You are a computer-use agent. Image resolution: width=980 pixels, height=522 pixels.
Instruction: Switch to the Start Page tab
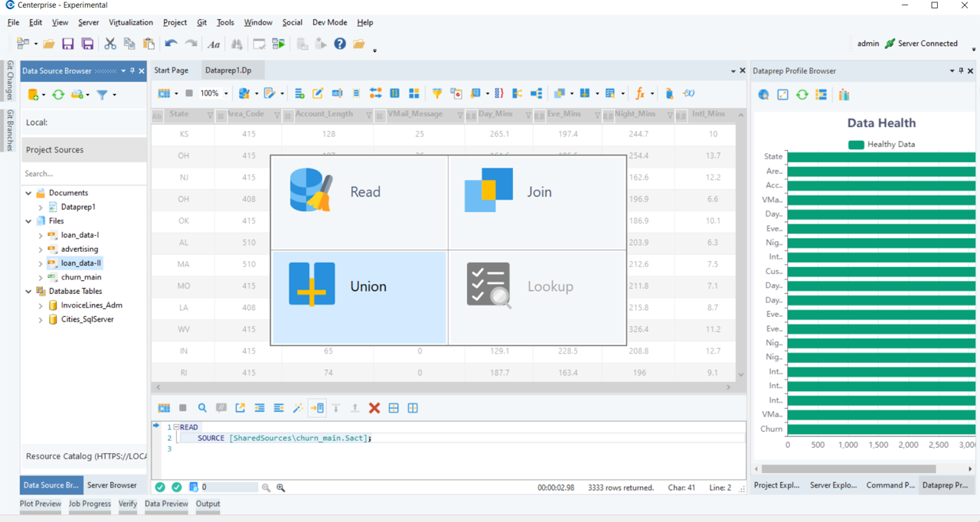click(x=171, y=70)
